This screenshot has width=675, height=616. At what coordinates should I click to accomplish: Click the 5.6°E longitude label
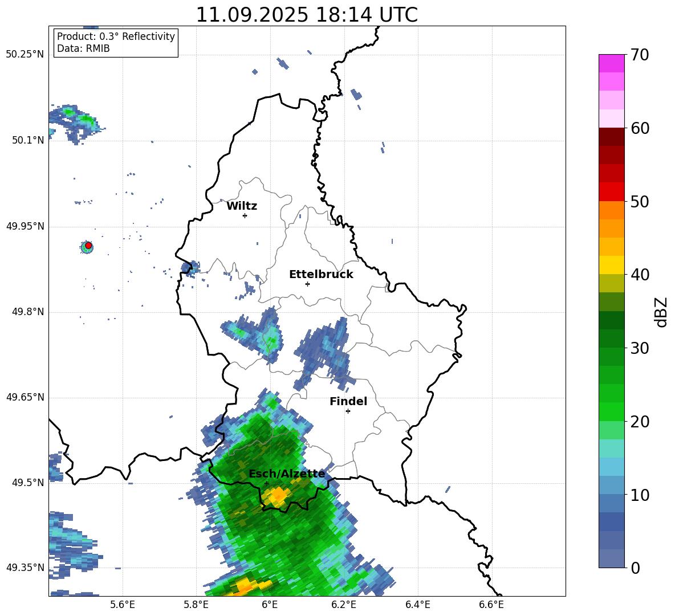tap(123, 605)
